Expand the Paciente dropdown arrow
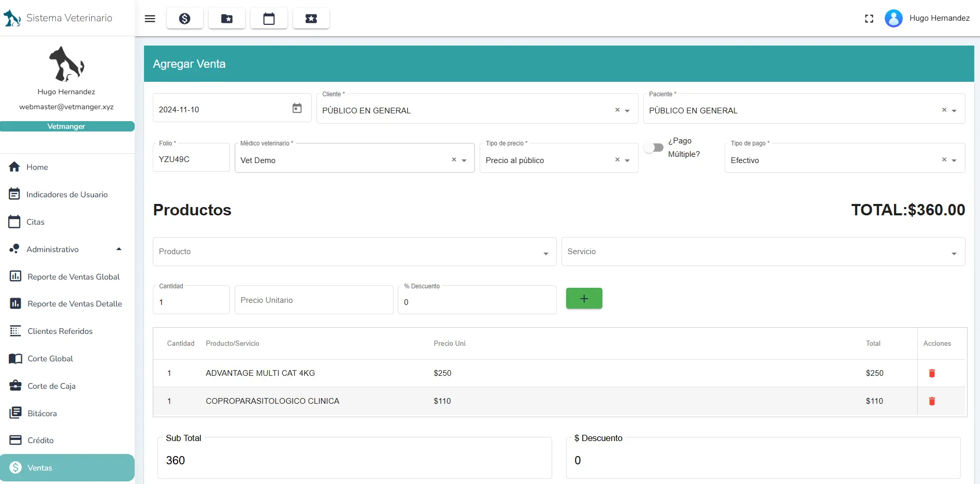This screenshot has height=484, width=980. [x=954, y=111]
